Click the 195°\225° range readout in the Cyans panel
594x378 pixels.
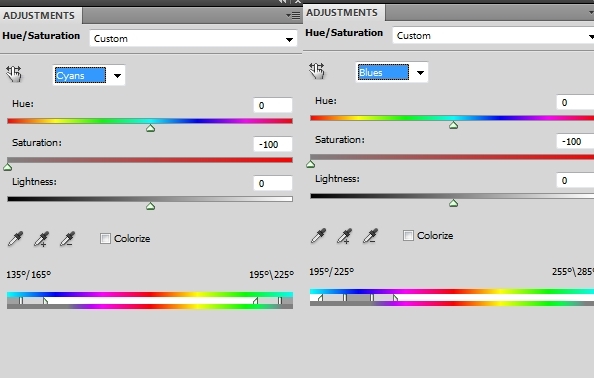click(271, 274)
